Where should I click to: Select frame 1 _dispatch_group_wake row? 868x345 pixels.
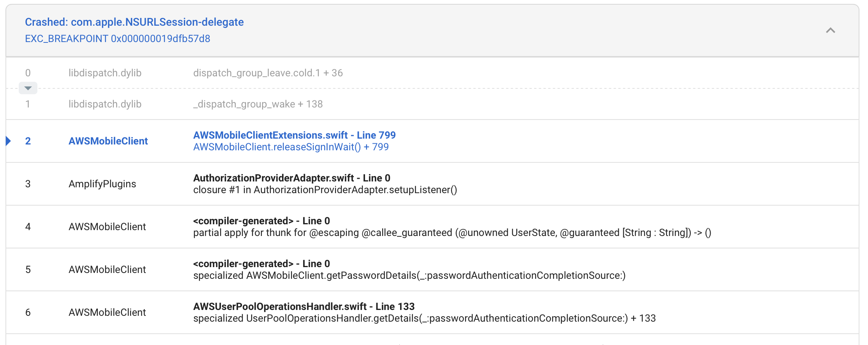coord(432,104)
